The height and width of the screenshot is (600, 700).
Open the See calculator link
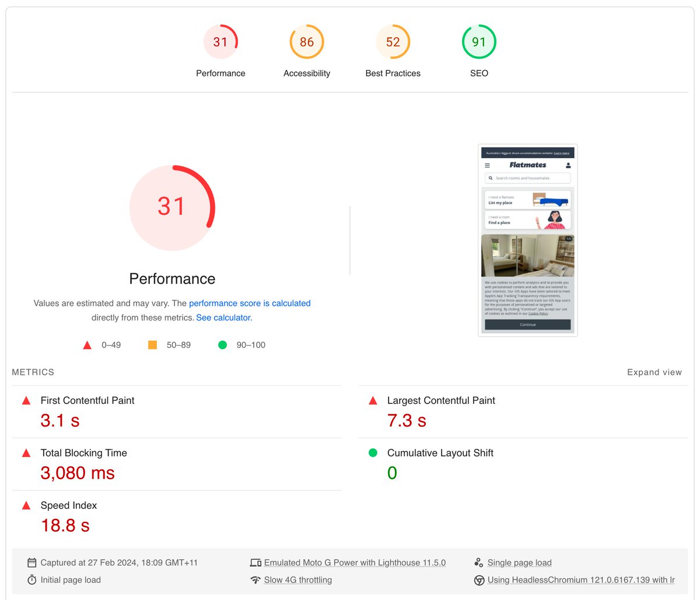click(224, 318)
